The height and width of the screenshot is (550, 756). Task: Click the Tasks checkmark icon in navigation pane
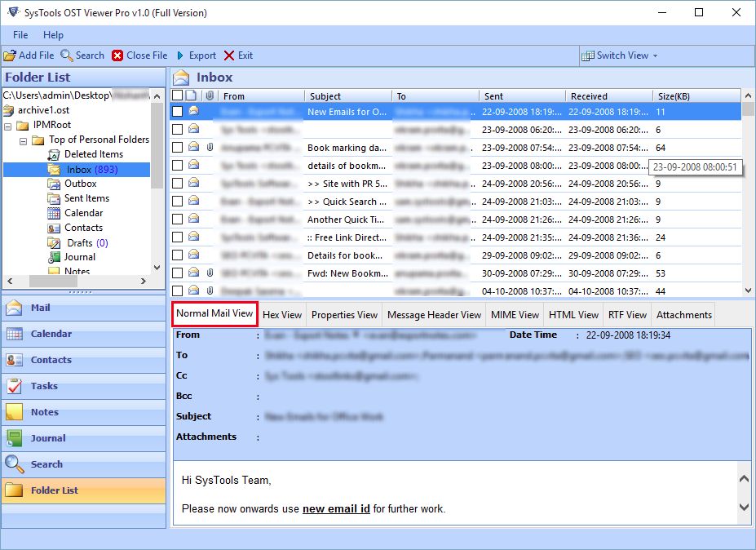14,386
